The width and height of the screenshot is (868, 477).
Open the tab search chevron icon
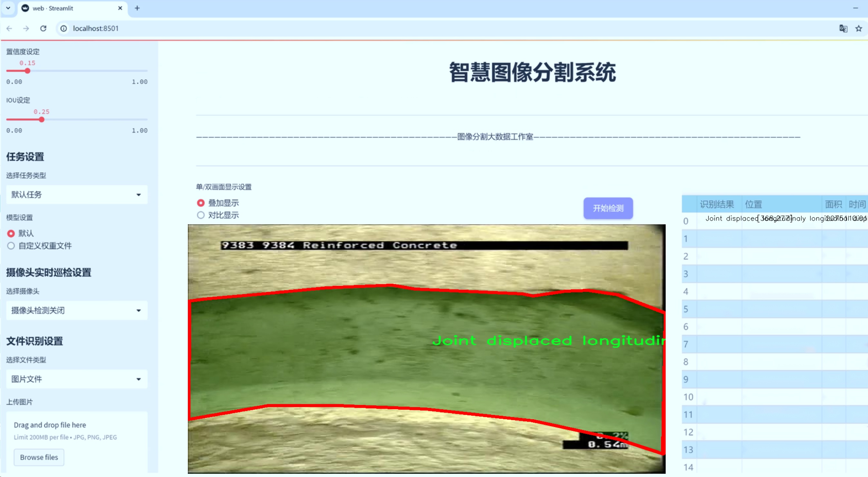click(x=8, y=8)
